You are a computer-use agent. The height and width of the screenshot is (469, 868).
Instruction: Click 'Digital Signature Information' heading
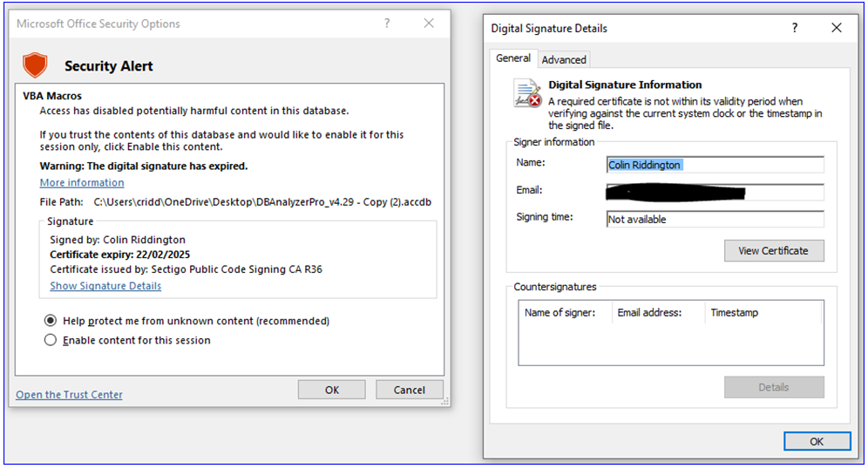[625, 85]
